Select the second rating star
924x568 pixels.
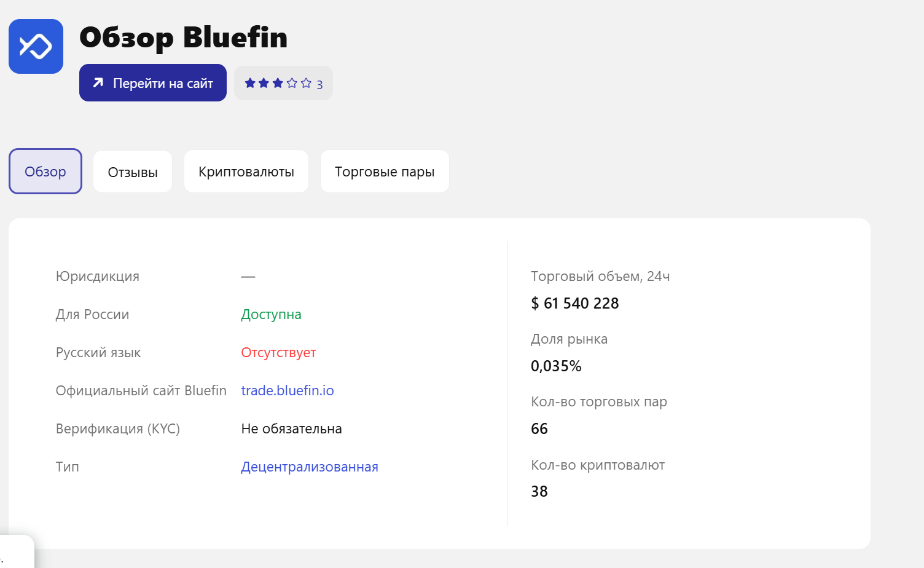[x=264, y=82]
